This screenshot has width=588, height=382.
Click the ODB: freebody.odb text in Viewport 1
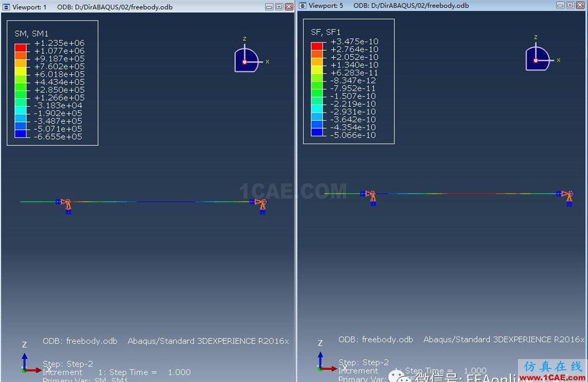(80, 341)
